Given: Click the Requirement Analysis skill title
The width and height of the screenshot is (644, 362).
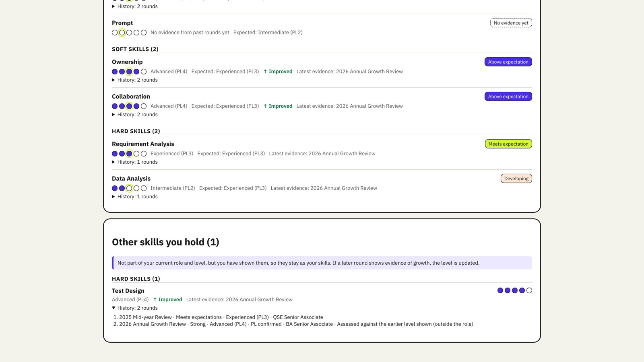Looking at the screenshot, I should click(143, 144).
